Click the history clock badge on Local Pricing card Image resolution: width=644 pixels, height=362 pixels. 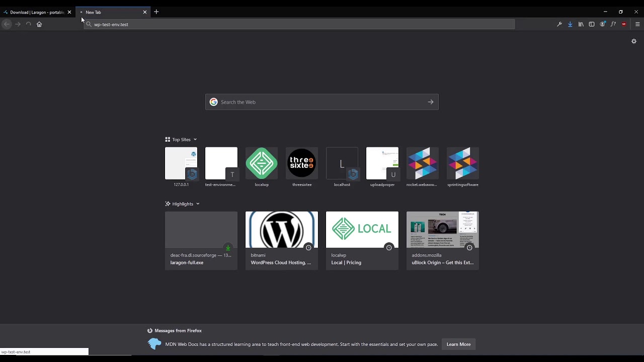coord(389,247)
